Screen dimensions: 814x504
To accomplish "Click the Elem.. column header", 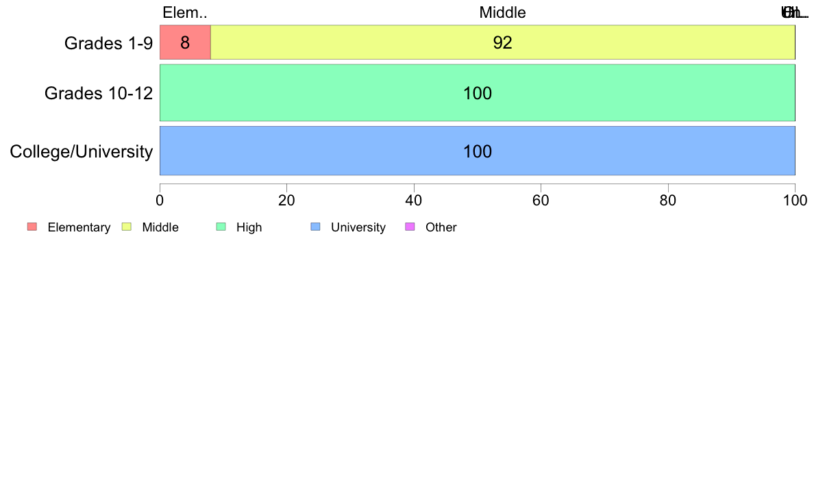I will click(185, 12).
